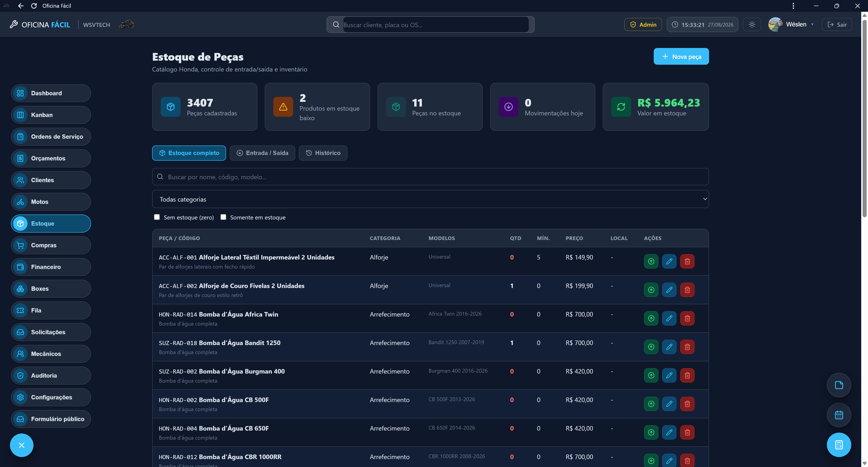The height and width of the screenshot is (467, 868).
Task: Edit the Bomba d'Água Bandit 1250 row
Action: pyautogui.click(x=669, y=347)
